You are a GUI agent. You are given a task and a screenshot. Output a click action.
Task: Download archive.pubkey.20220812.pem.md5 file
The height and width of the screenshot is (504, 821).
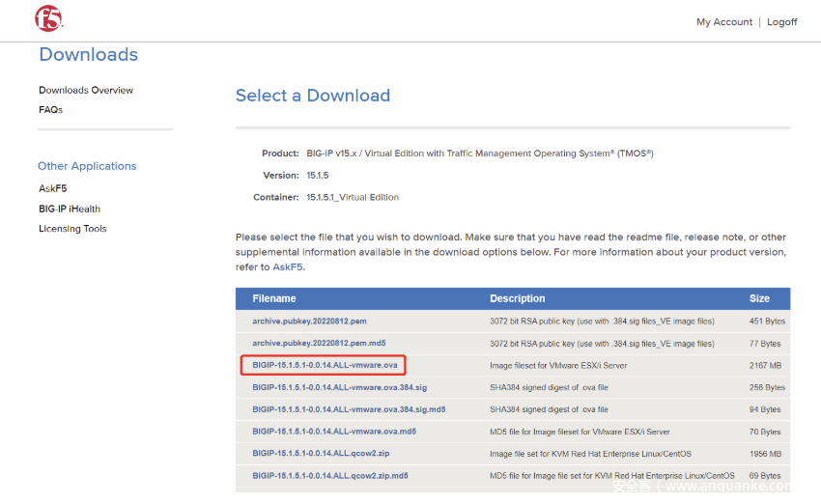pyautogui.click(x=318, y=343)
